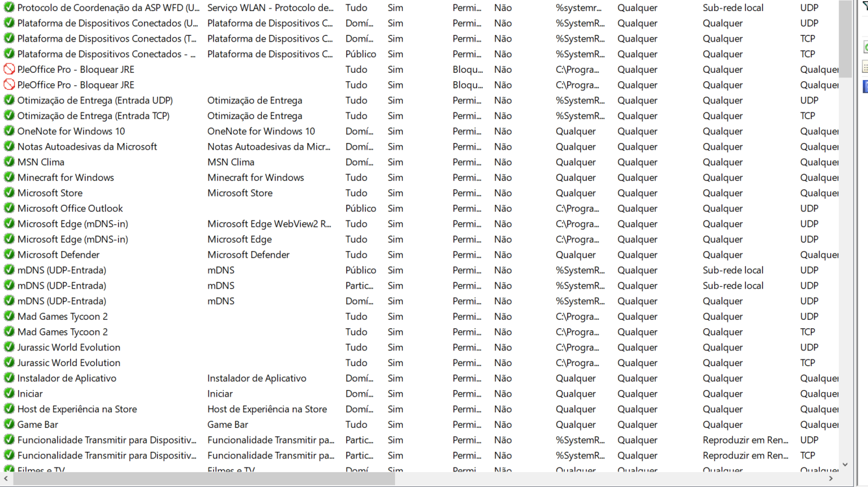The width and height of the screenshot is (868, 487).
Task: Click 'Serviço WLAN - Protocolo de...' group cell
Action: click(x=270, y=8)
